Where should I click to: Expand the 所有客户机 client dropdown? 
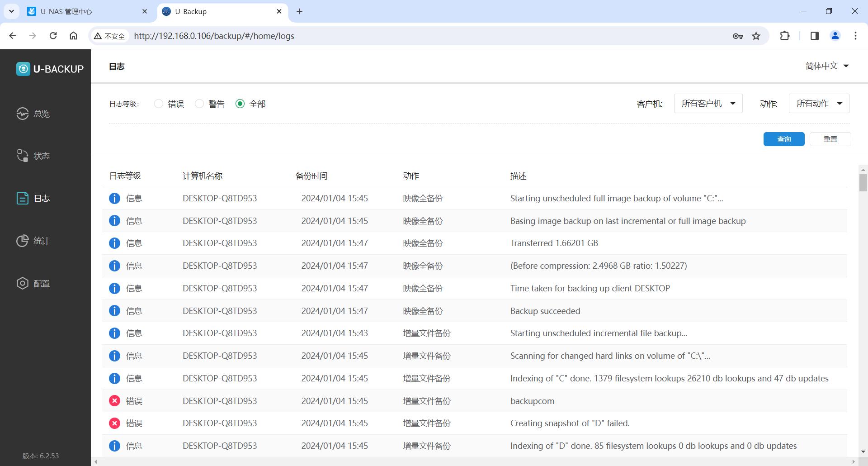708,104
